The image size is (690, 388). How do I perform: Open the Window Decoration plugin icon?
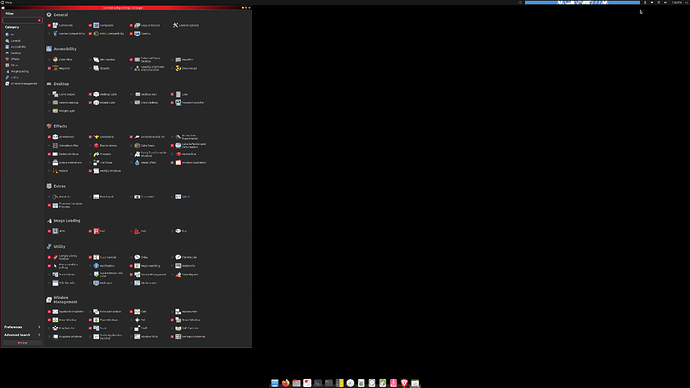178,162
